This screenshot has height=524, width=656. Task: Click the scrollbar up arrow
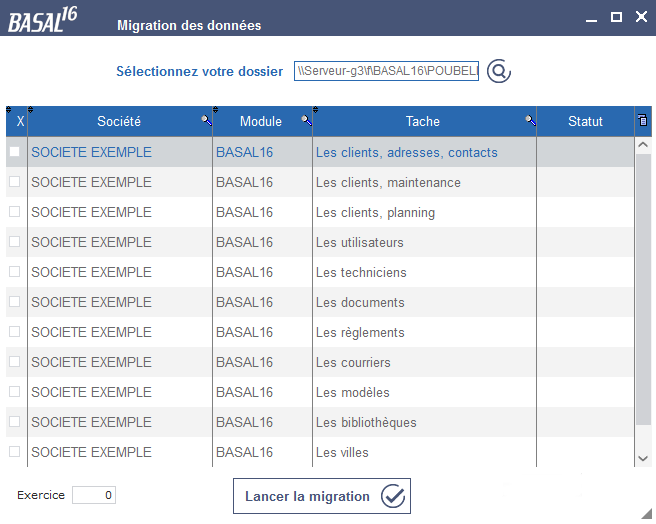tap(643, 145)
